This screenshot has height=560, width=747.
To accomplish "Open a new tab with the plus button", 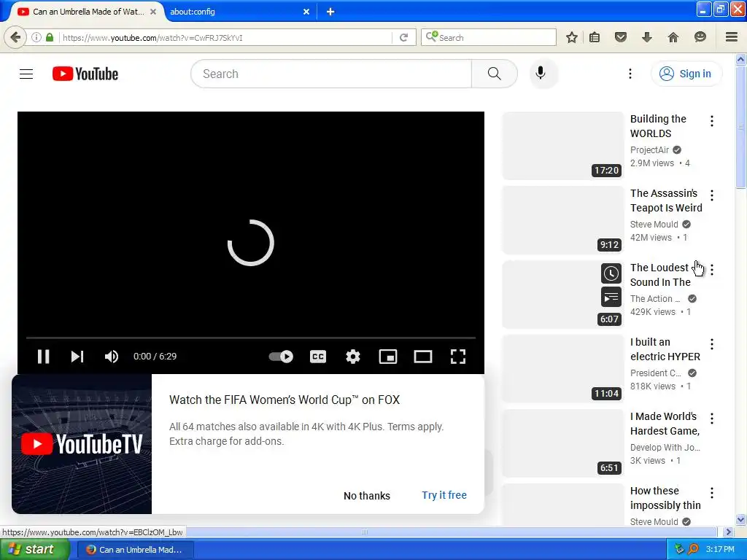I will point(330,12).
